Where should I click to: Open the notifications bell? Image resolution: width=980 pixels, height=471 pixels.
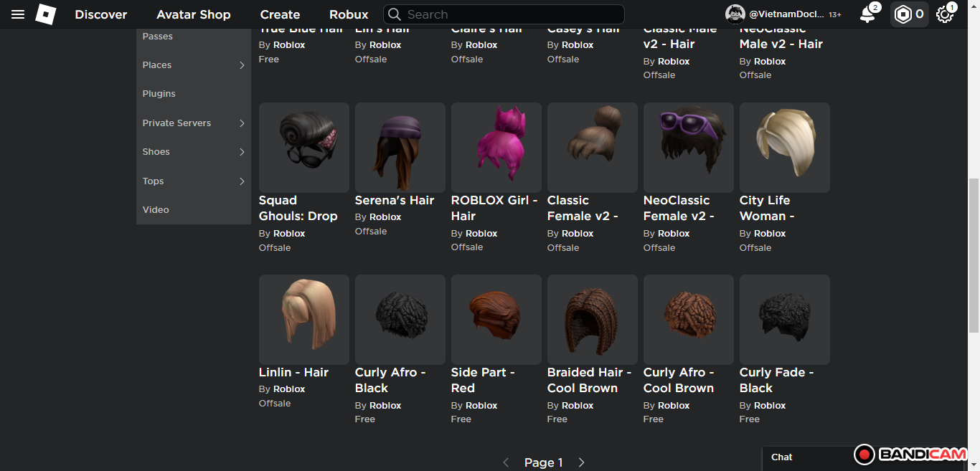[x=867, y=14]
